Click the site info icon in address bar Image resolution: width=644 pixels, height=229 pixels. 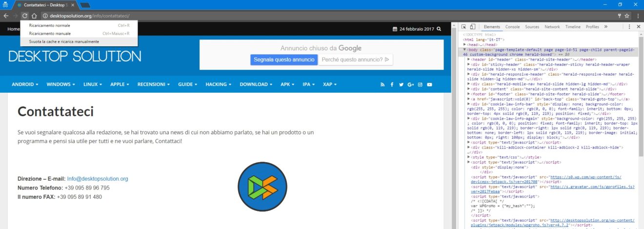click(44, 16)
